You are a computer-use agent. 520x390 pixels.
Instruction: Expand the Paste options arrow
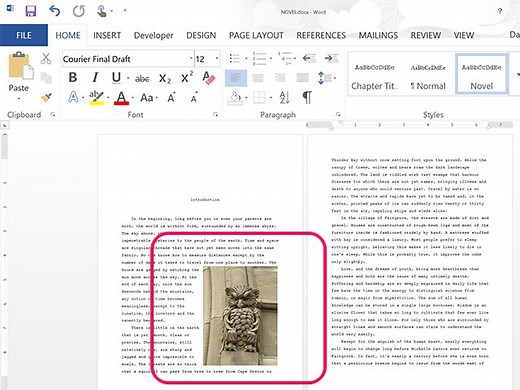point(19,99)
